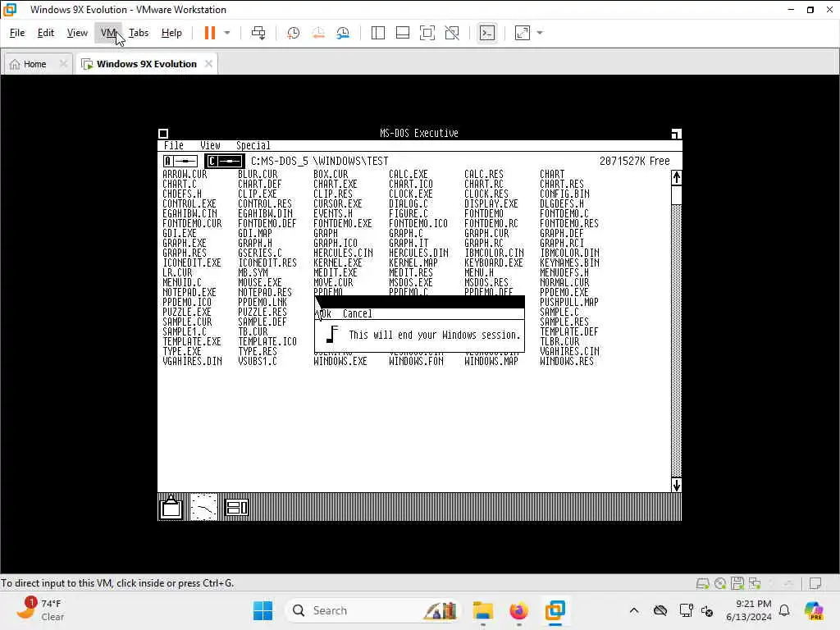Screen dimensions: 840x630
Task: Open the snapshot manager with the wrench-clock icon
Action: pyautogui.click(x=343, y=33)
